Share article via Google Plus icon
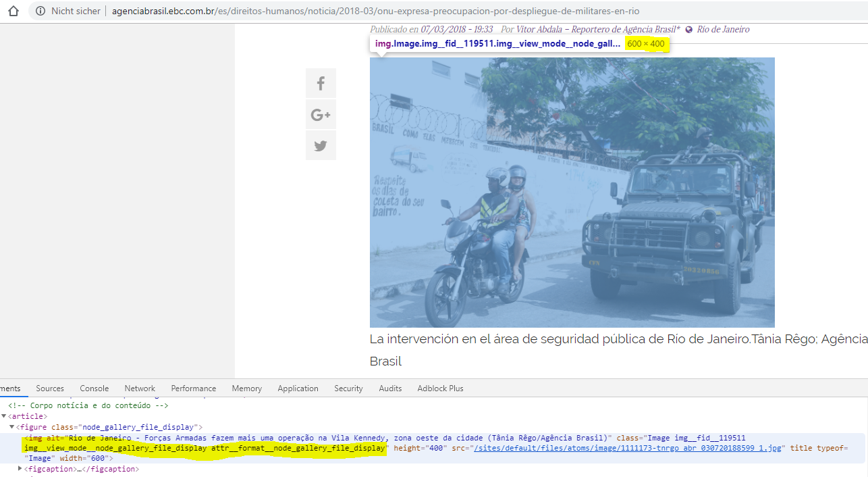 pyautogui.click(x=321, y=114)
